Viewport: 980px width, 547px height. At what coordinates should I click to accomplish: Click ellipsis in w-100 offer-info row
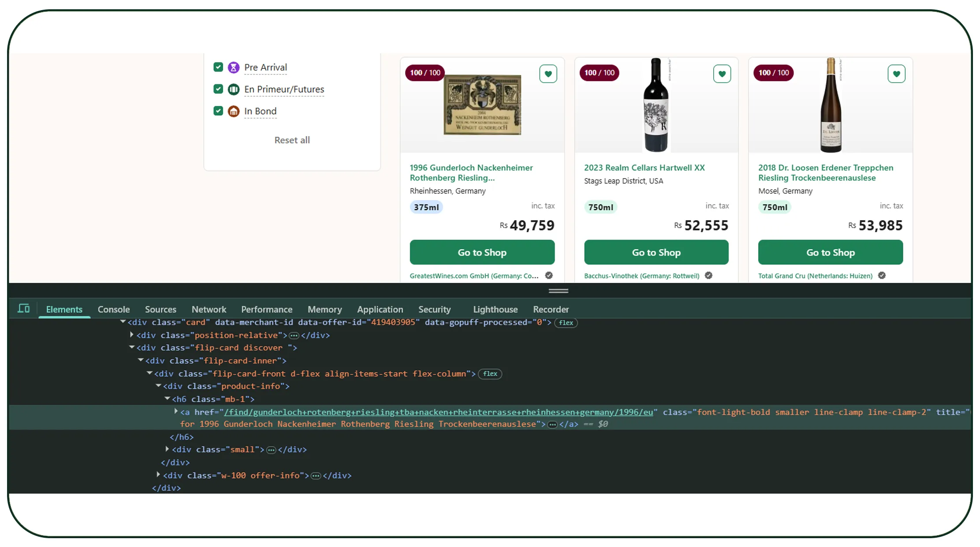(316, 476)
